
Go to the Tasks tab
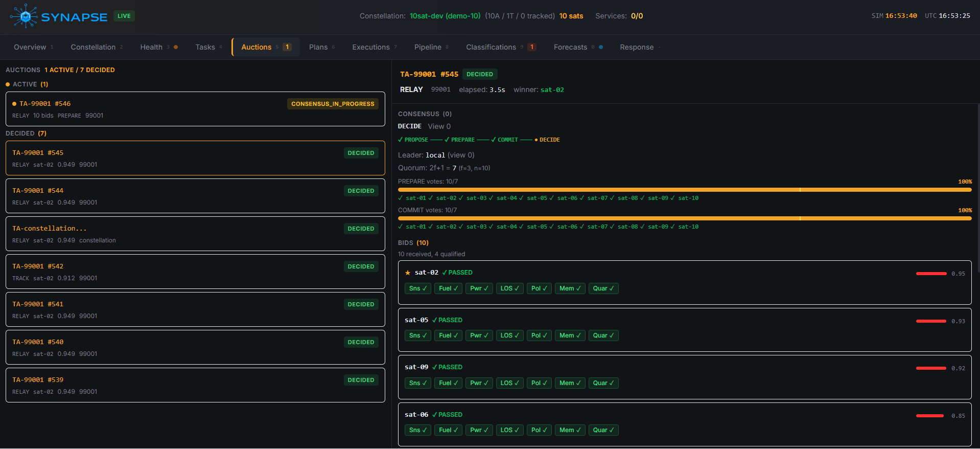point(208,47)
